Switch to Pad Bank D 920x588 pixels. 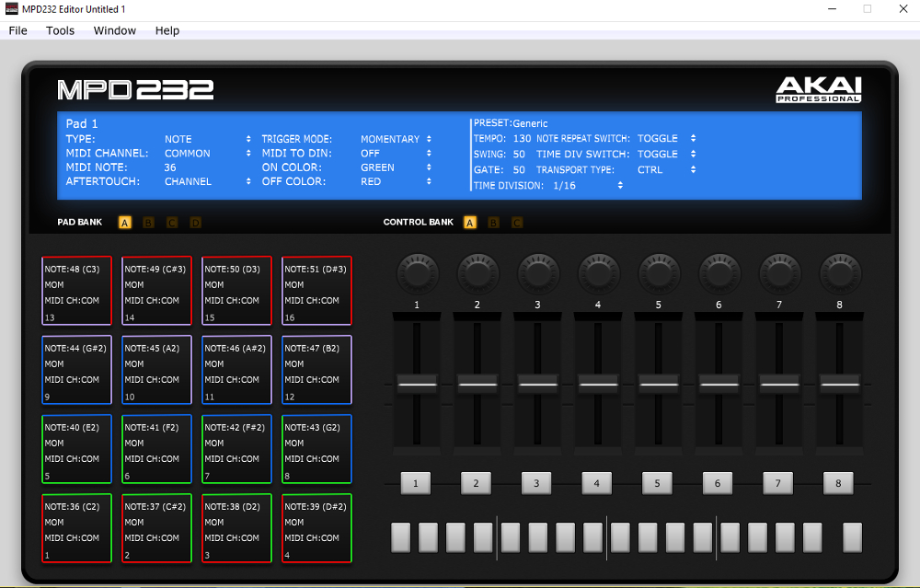point(195,222)
